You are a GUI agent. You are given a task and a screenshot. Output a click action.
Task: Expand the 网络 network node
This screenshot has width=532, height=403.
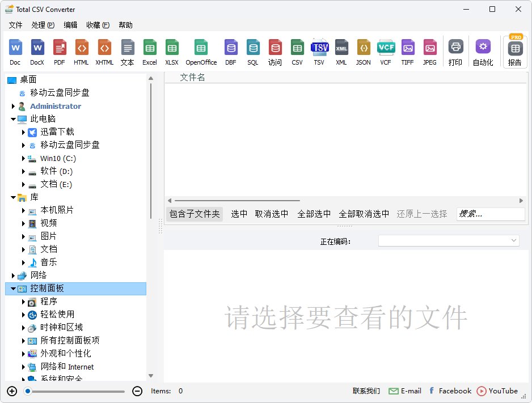[13, 275]
